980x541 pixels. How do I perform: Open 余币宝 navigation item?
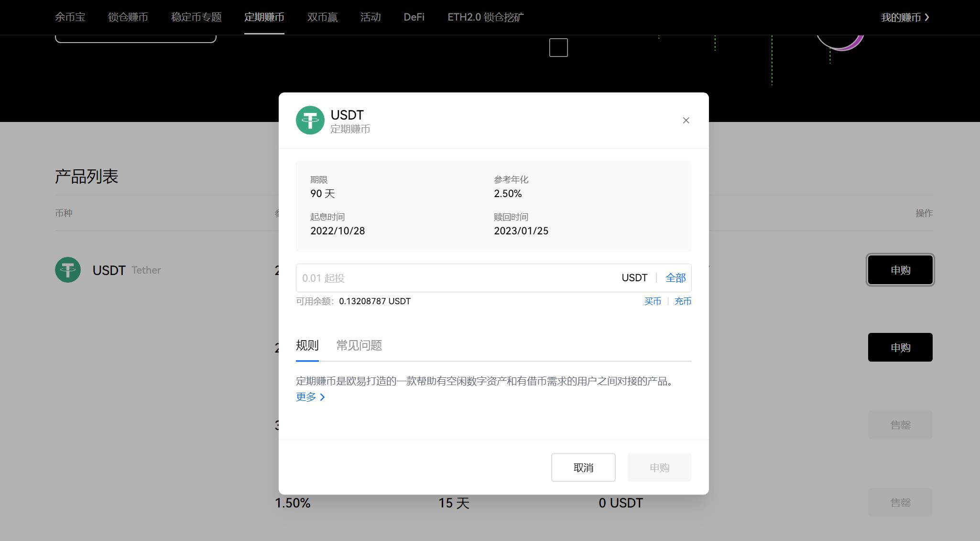(70, 17)
